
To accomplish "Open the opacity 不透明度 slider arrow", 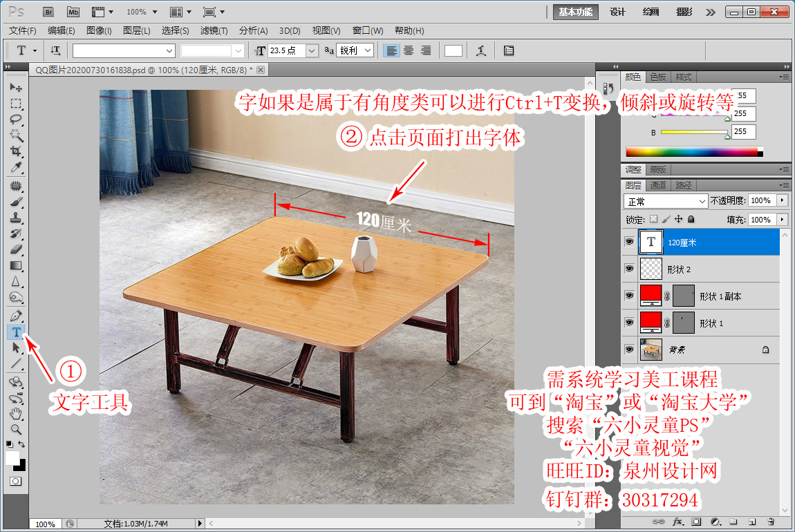I will tap(783, 200).
